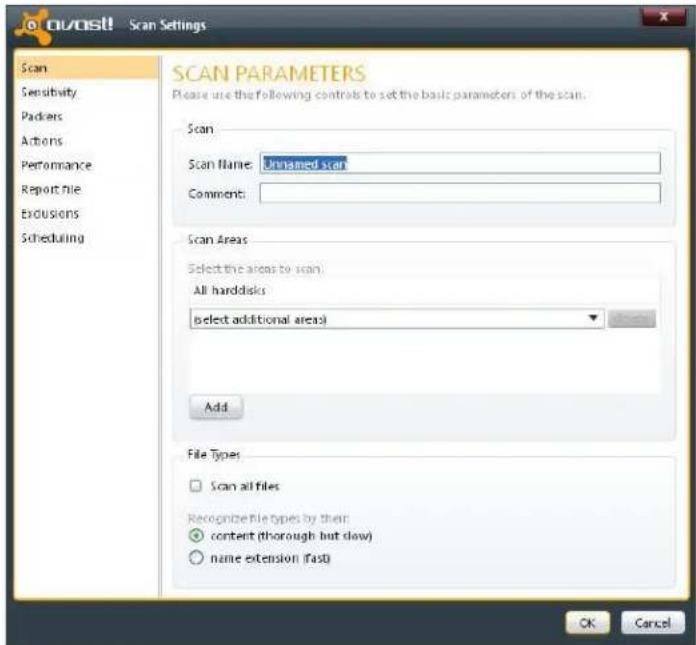Click the avast! logo icon
The width and height of the screenshot is (696, 645).
pos(32,26)
